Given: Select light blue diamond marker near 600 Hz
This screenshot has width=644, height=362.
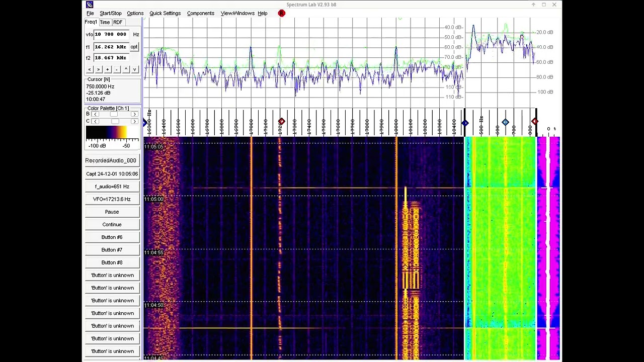Looking at the screenshot, I should tap(505, 123).
